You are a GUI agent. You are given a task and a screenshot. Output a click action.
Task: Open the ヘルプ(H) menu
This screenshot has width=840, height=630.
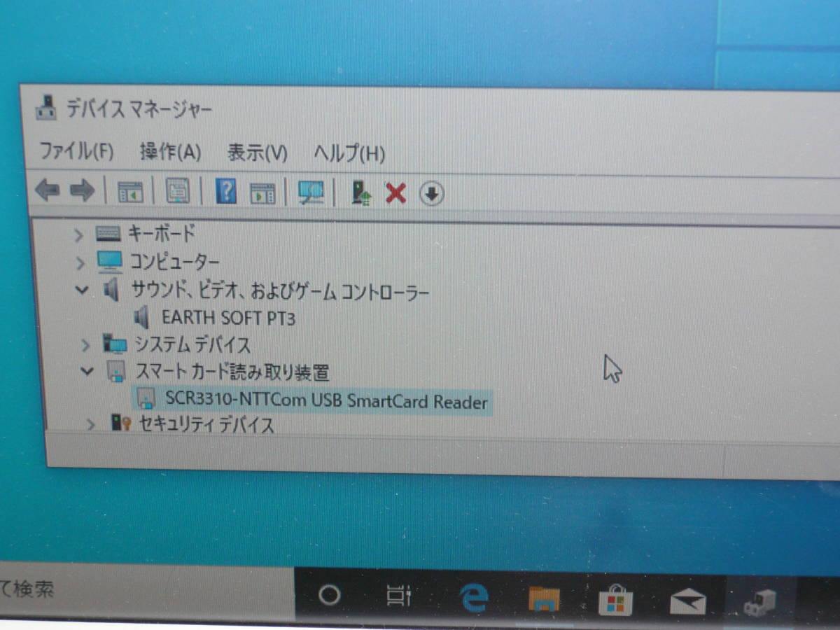tap(349, 153)
